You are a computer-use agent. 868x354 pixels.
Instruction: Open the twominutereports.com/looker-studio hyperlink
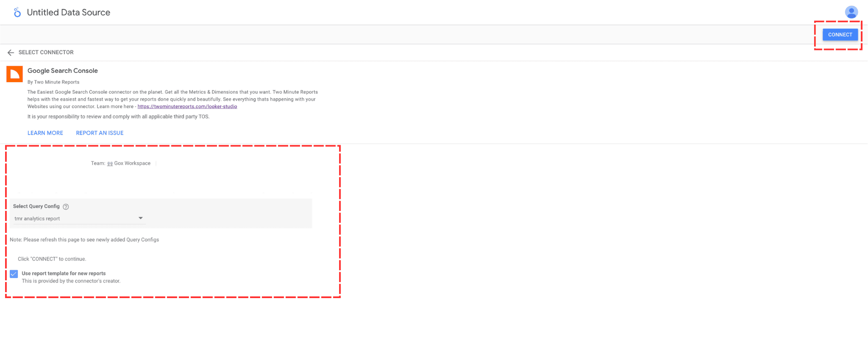coord(187,107)
